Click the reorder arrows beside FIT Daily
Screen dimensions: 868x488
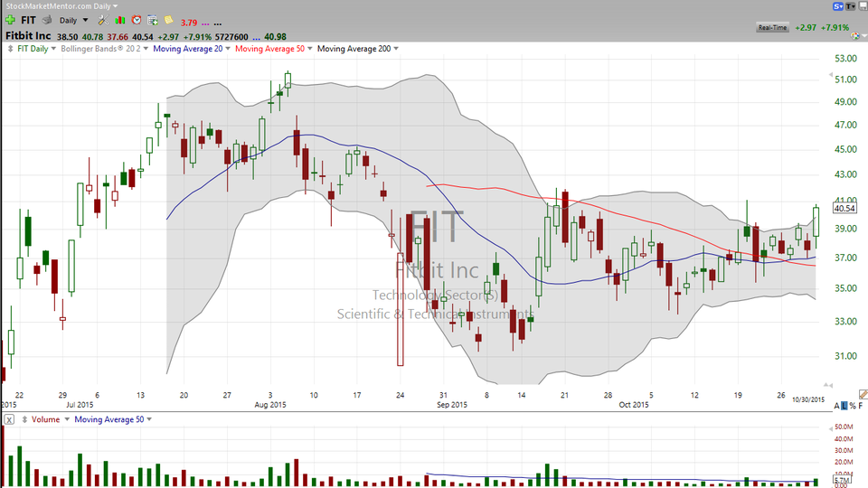click(10, 49)
